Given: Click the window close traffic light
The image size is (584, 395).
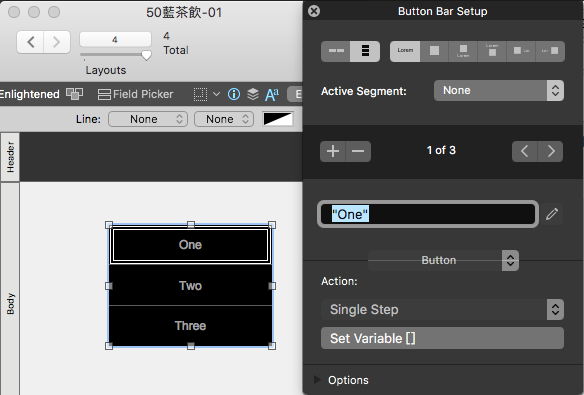Looking at the screenshot, I should coord(14,12).
